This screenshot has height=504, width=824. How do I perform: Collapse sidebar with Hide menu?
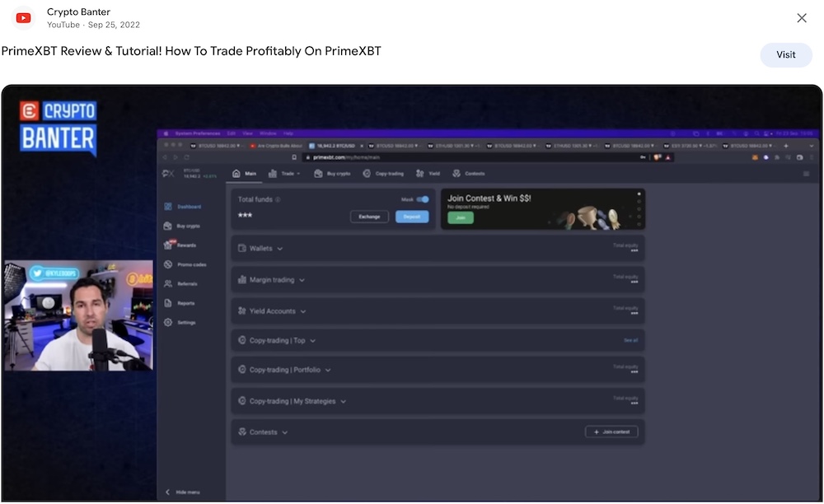coord(182,492)
